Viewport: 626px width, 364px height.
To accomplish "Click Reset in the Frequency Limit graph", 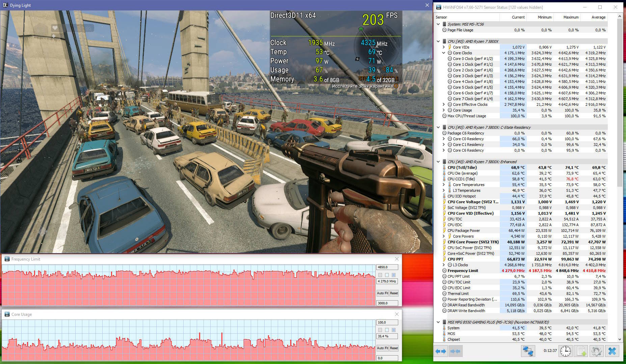I will click(394, 293).
